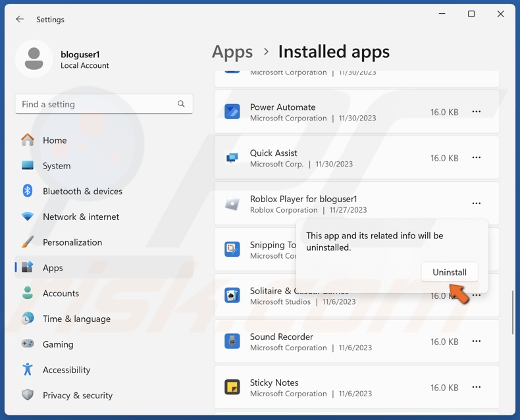The width and height of the screenshot is (520, 420).
Task: Click Quick Assist 16.0 KB size
Action: click(444, 158)
